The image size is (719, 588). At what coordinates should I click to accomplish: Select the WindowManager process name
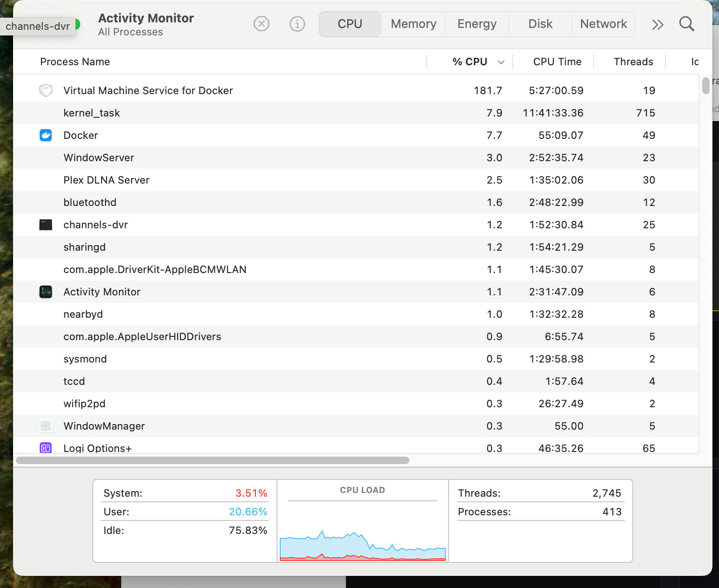tap(104, 426)
